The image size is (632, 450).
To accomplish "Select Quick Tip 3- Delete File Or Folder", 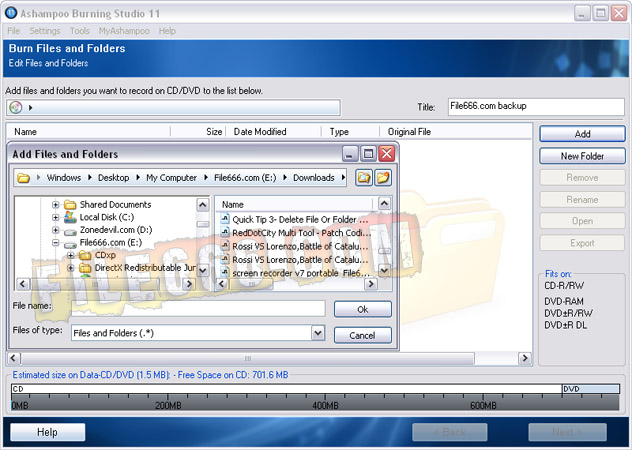I will point(295,219).
